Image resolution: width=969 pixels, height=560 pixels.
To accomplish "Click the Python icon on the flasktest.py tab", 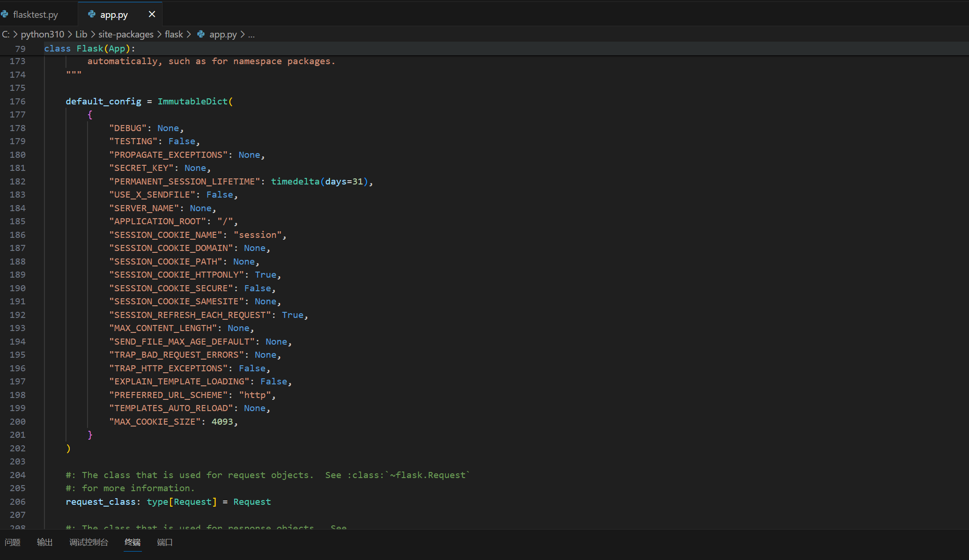I will pyautogui.click(x=5, y=15).
